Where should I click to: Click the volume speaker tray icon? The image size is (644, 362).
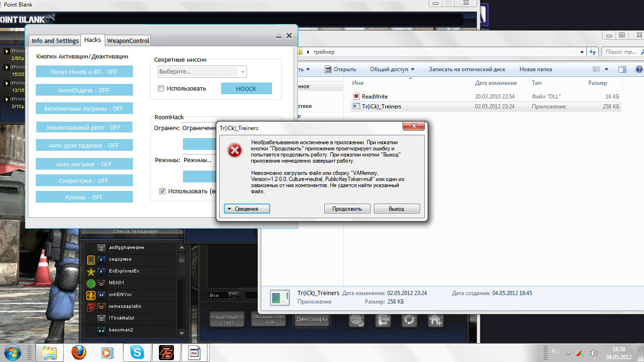594,353
